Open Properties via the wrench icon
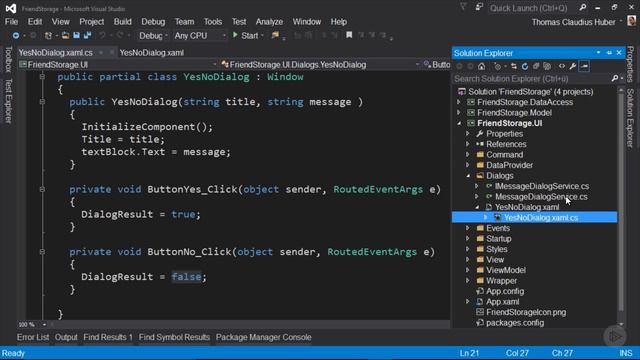This screenshot has width=640, height=360. 573,66
